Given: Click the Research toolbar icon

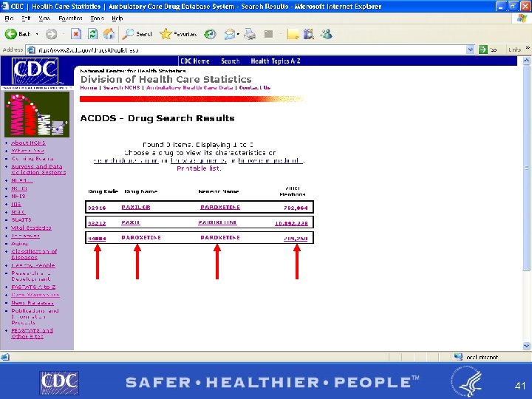Looking at the screenshot, I should tap(308, 34).
